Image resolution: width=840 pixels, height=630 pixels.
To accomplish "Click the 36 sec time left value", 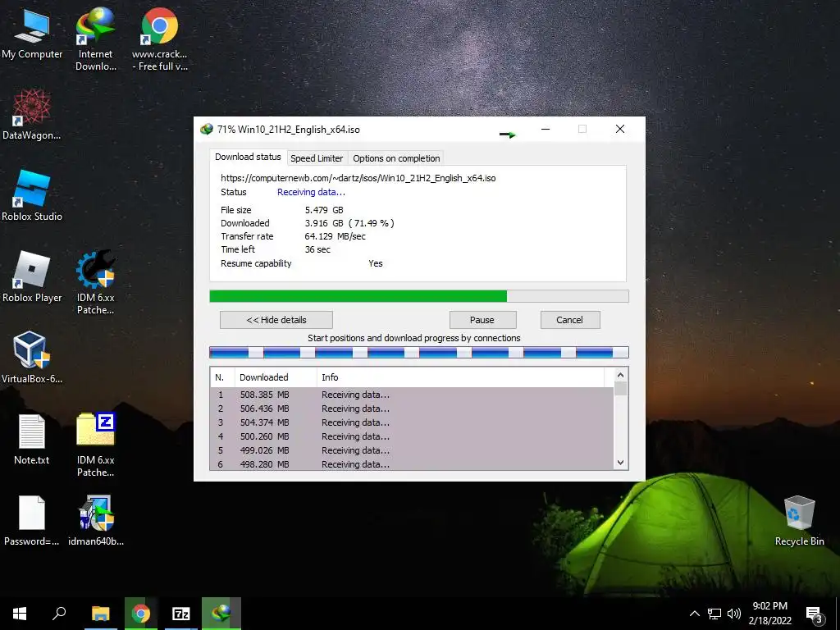I will point(317,249).
